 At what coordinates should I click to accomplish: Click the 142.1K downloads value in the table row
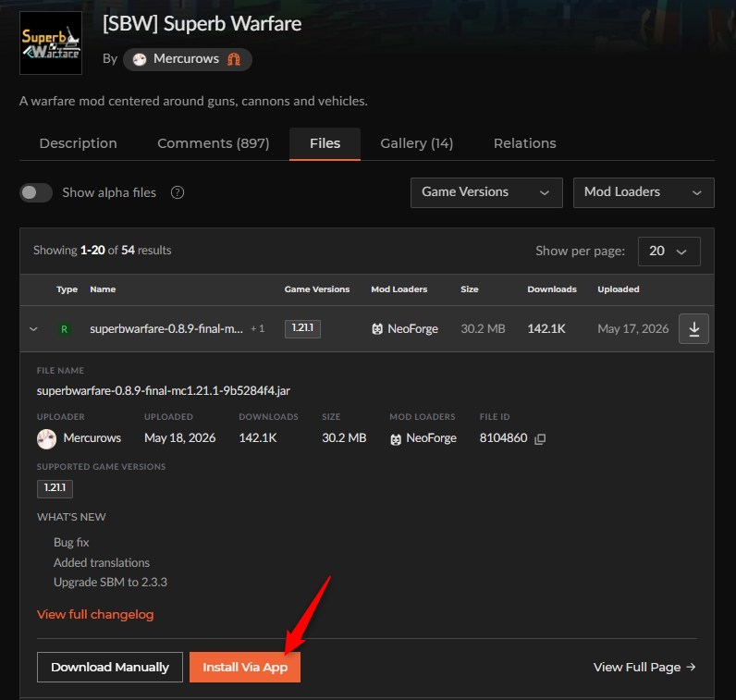point(546,328)
